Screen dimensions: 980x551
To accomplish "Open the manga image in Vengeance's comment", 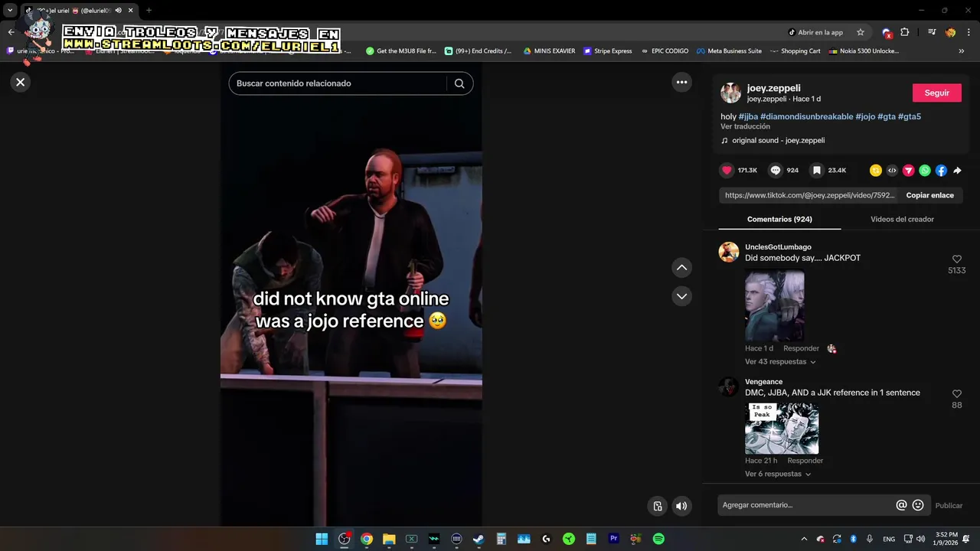I will click(x=782, y=428).
